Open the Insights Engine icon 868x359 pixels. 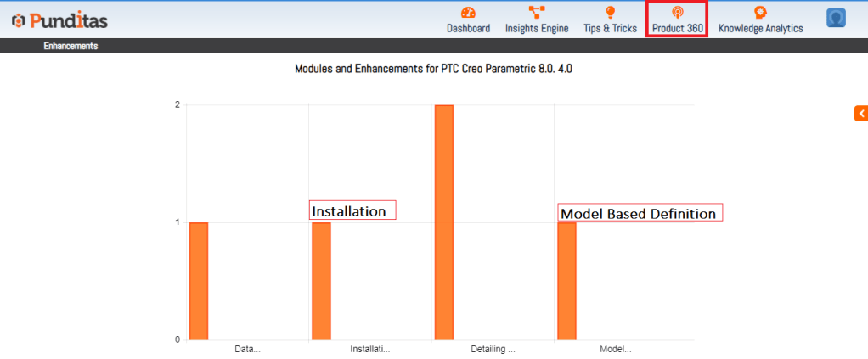[x=537, y=13]
